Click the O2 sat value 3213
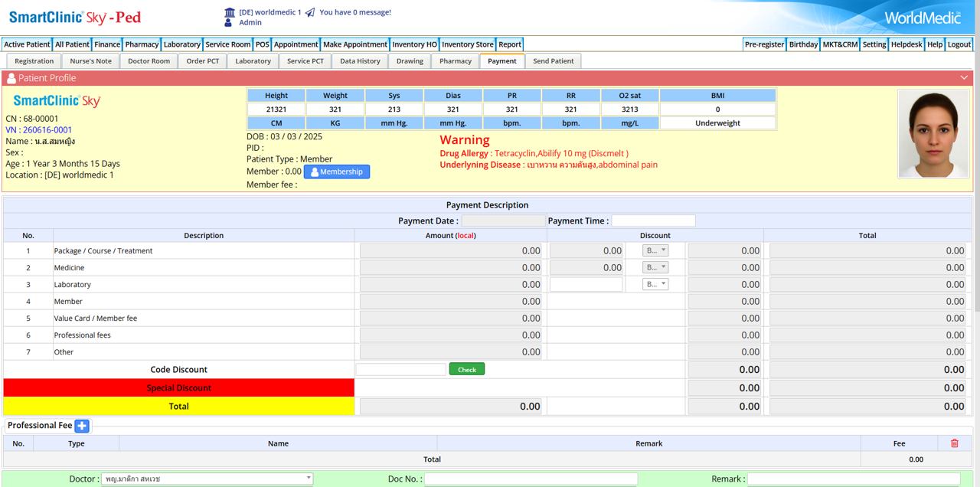Screen dimensions: 980x487 pyautogui.click(x=630, y=109)
